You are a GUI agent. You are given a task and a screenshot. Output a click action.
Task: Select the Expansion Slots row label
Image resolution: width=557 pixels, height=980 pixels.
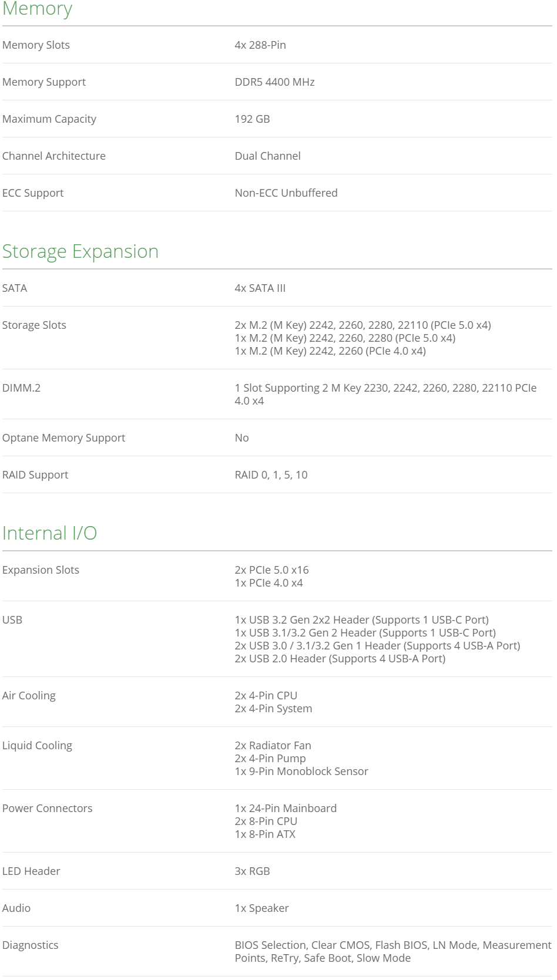click(41, 570)
